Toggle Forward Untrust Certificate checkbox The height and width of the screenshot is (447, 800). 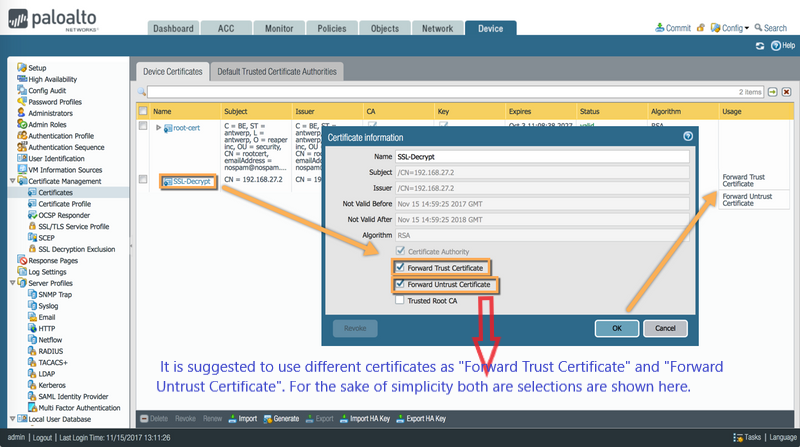point(401,284)
